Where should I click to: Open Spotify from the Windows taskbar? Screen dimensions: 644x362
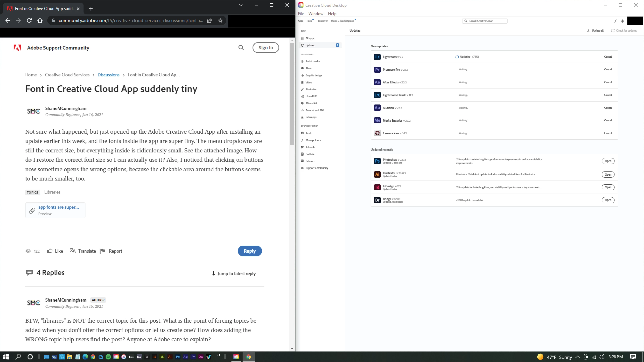[x=108, y=357]
